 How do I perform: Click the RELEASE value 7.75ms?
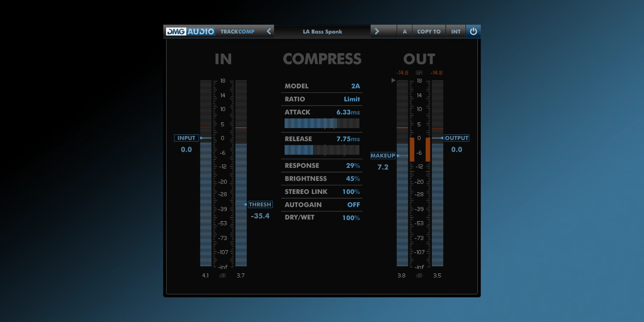(x=347, y=139)
